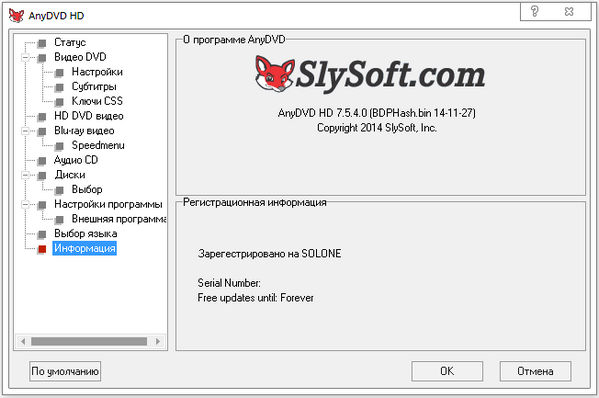
Task: Click the gray icon beside Аудио CD
Action: [x=42, y=161]
